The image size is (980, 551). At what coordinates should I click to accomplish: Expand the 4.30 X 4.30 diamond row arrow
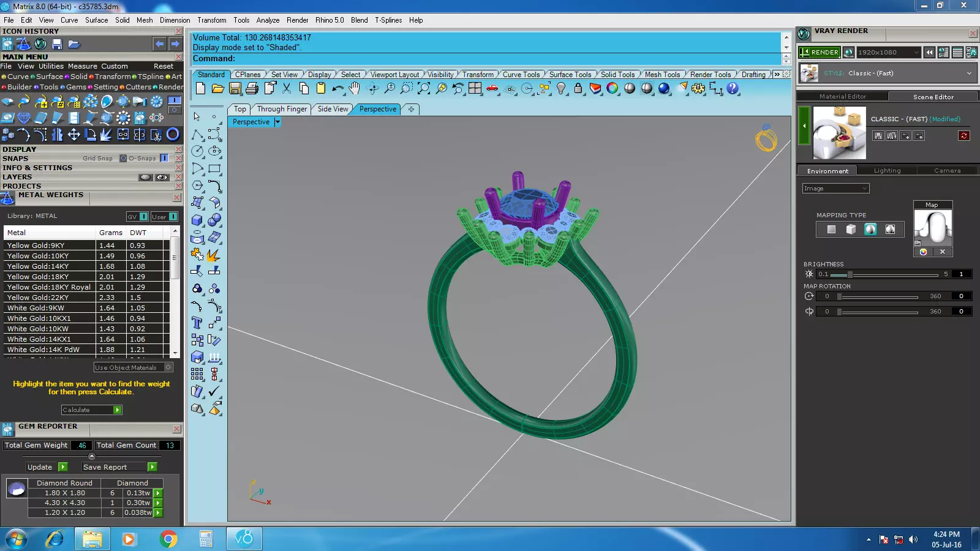tap(158, 503)
